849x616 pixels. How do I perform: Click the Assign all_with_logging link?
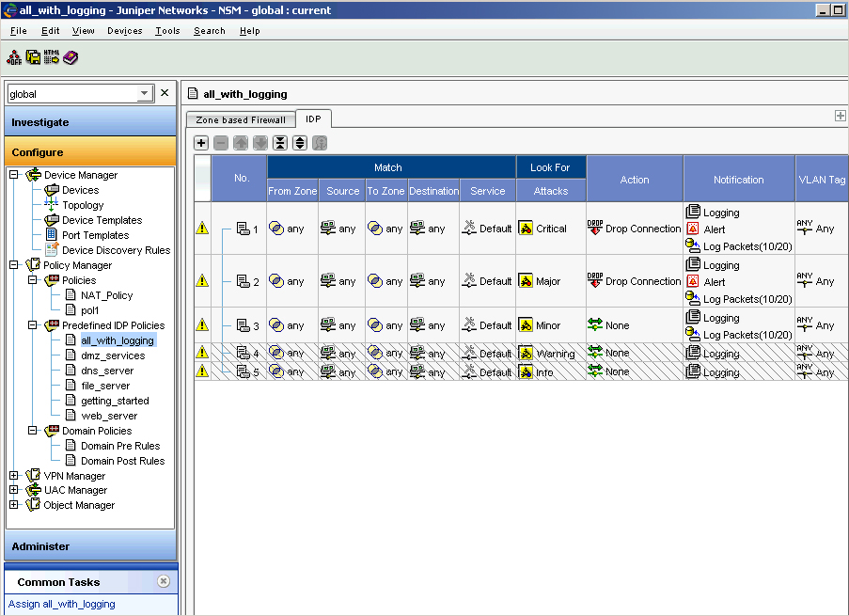point(62,604)
